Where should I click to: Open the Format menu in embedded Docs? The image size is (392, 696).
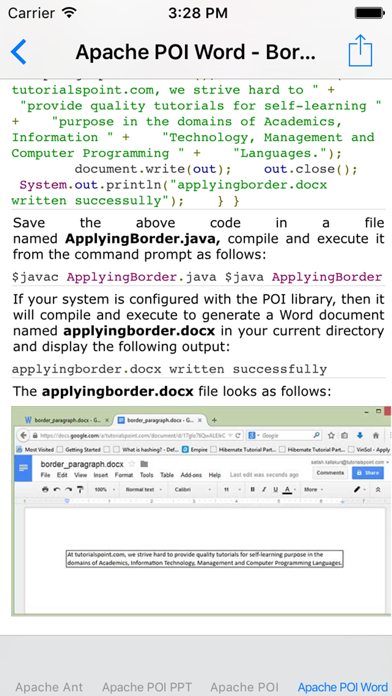[124, 475]
